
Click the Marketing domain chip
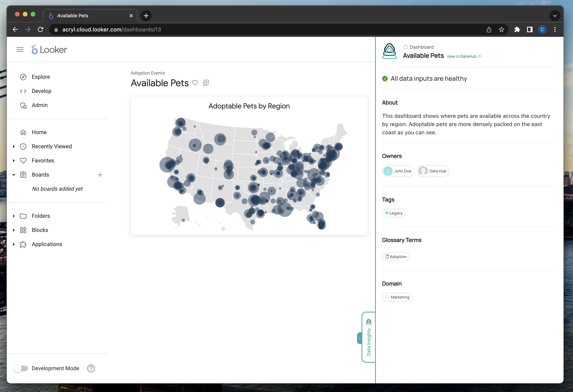[x=397, y=297]
